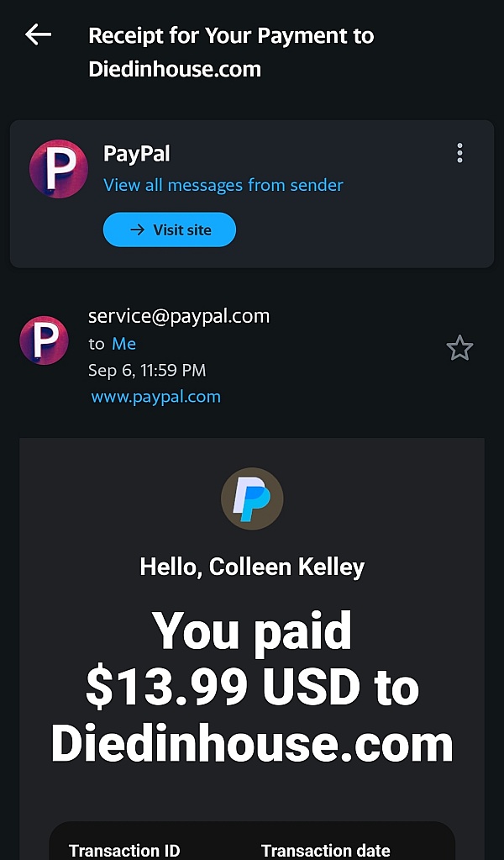Tap the large PayPal sender avatar
Viewport: 504px width, 860px height.
[x=59, y=168]
